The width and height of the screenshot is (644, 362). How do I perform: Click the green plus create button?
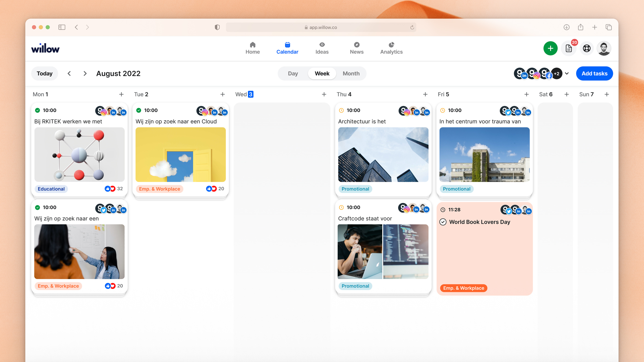(550, 48)
